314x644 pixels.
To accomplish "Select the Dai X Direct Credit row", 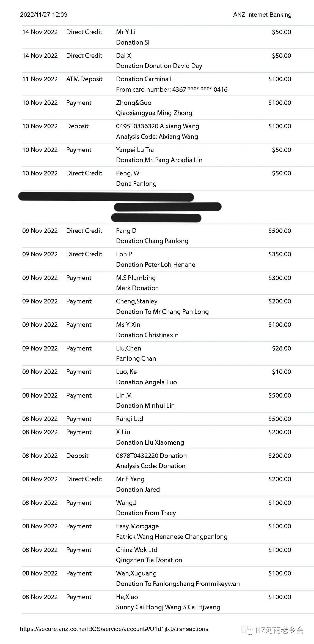I will 168,61.
